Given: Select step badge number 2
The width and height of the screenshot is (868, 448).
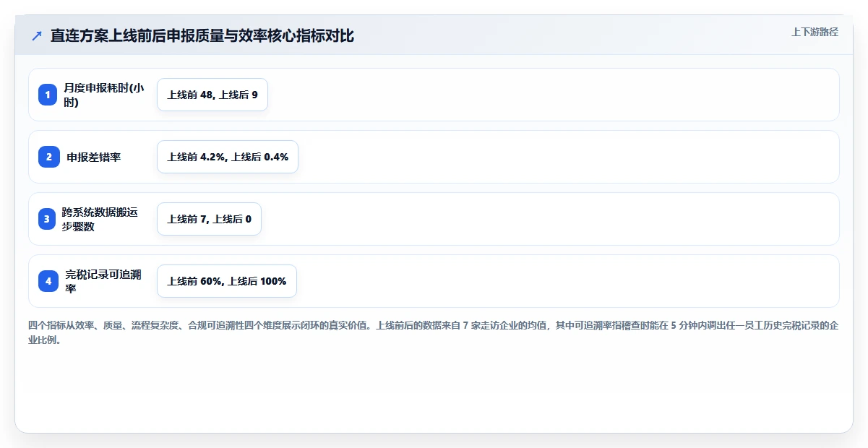Looking at the screenshot, I should click(x=48, y=157).
